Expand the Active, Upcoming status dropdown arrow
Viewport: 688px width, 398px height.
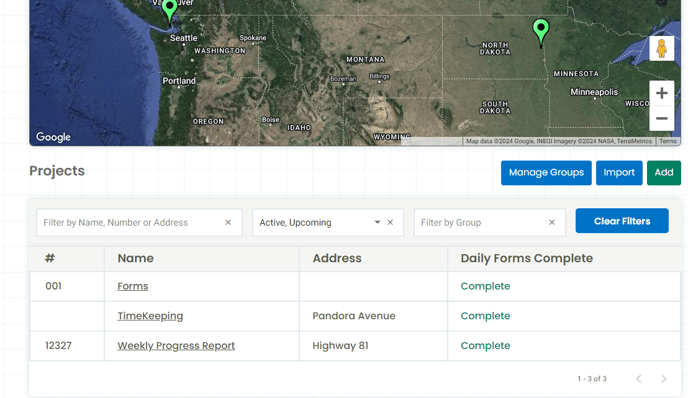click(x=377, y=222)
